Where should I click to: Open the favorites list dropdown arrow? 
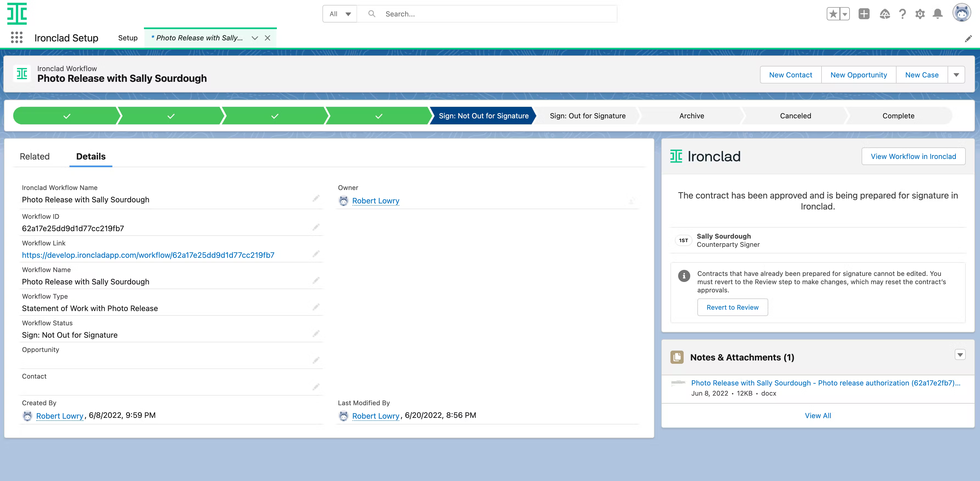point(845,14)
